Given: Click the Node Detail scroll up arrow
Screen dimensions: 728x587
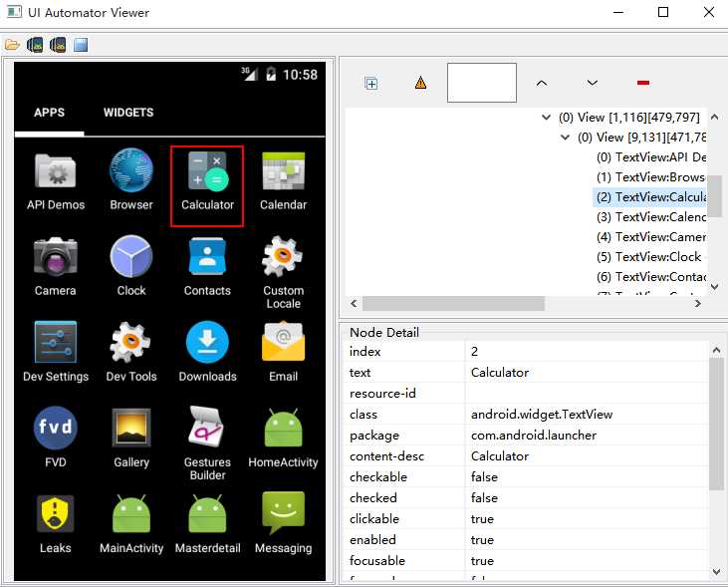Looking at the screenshot, I should [716, 351].
